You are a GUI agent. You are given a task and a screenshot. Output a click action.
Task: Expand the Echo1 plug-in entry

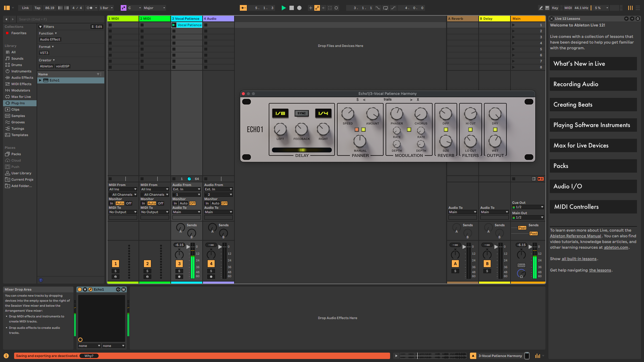point(40,80)
